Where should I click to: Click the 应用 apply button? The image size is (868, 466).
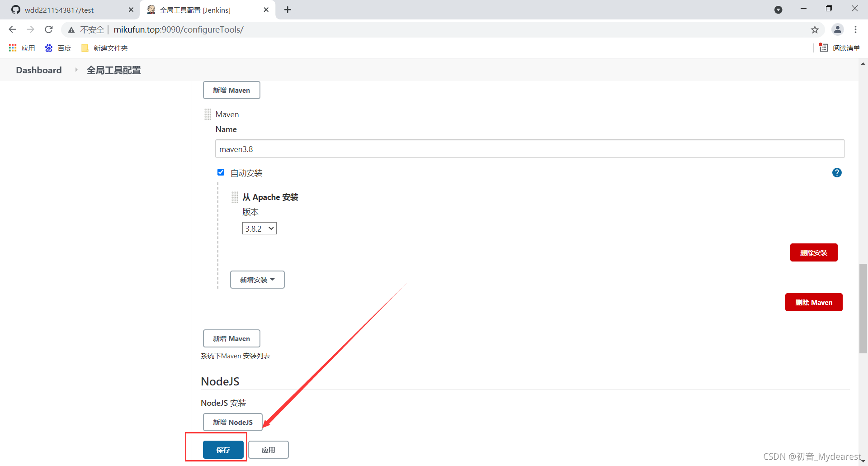(x=269, y=450)
